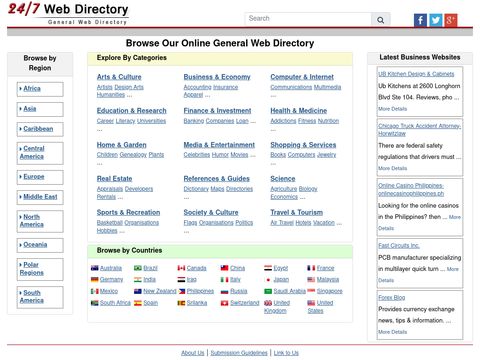Open the About Us footer link
This screenshot has height=360, width=480.
(x=193, y=353)
